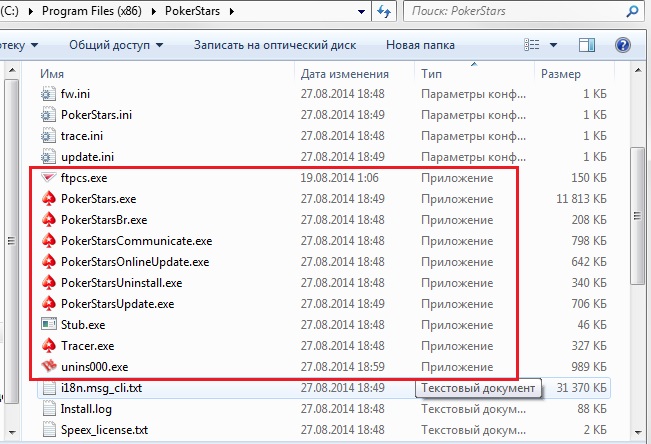Click the fw.ini file icon

pos(48,94)
